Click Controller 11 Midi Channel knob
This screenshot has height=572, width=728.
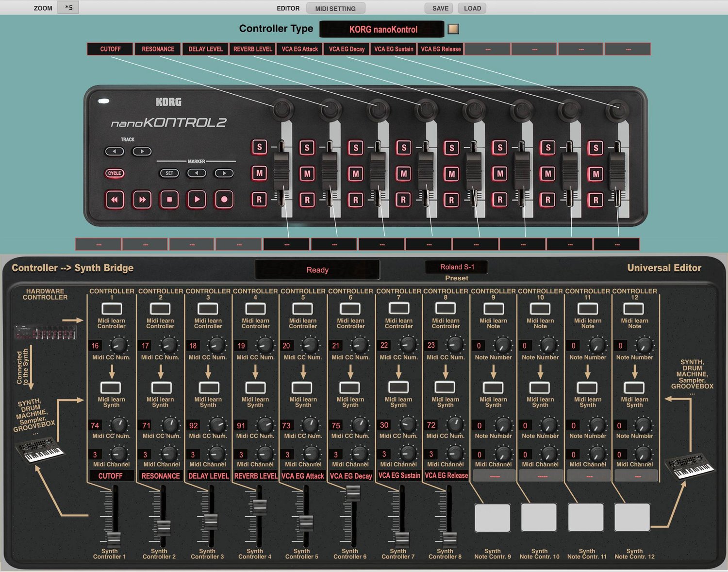click(596, 454)
